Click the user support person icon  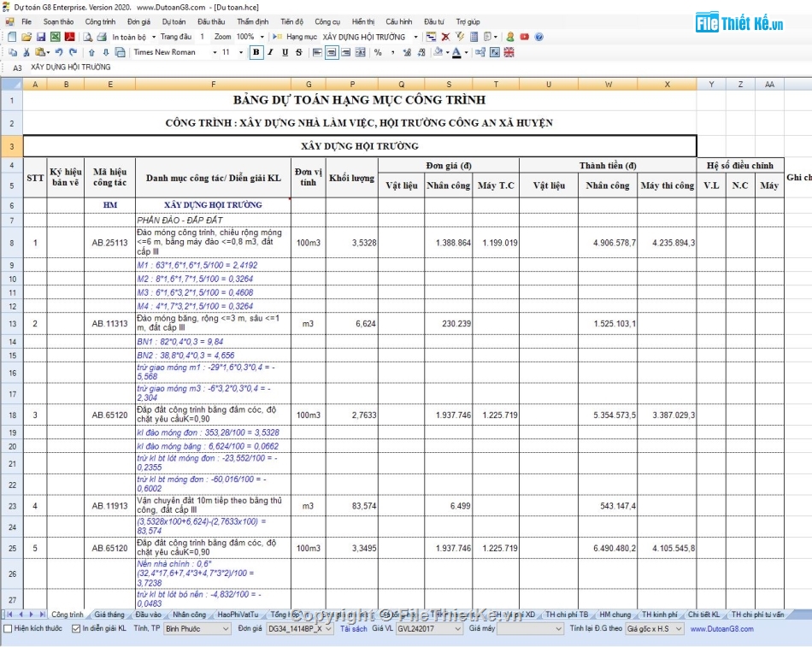tap(510, 37)
